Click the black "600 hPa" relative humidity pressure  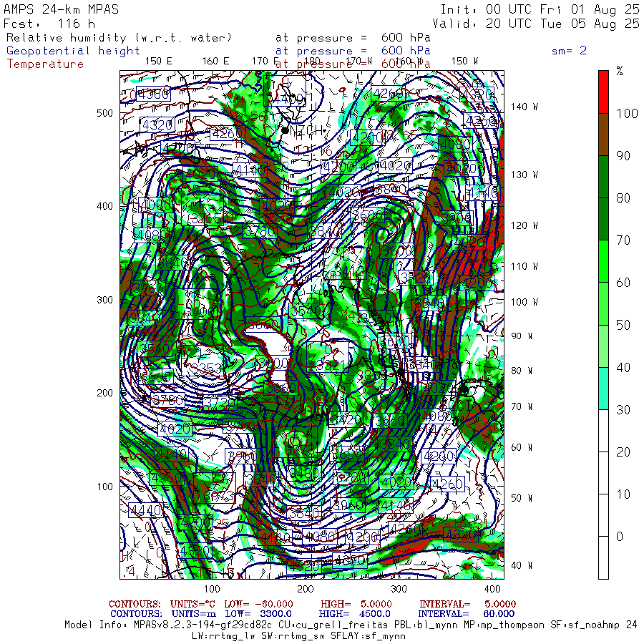tap(406, 37)
